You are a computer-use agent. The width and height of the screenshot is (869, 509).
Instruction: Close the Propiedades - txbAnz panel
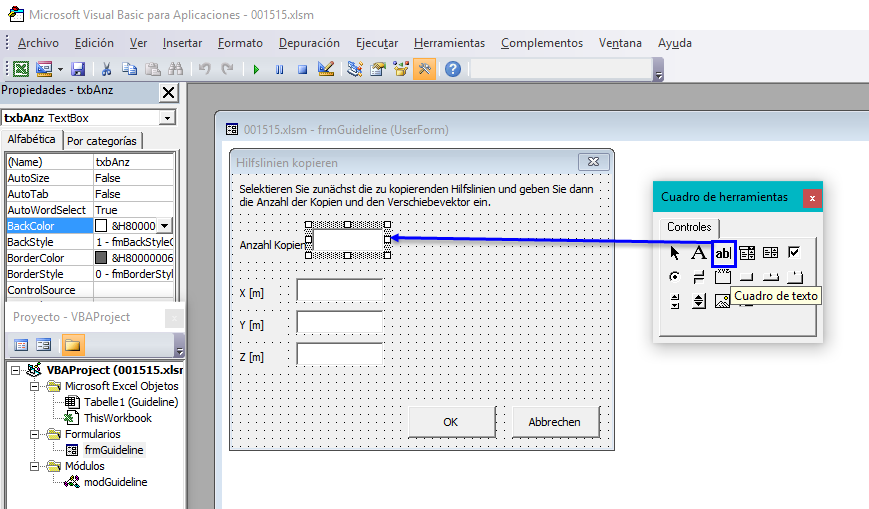click(x=168, y=93)
